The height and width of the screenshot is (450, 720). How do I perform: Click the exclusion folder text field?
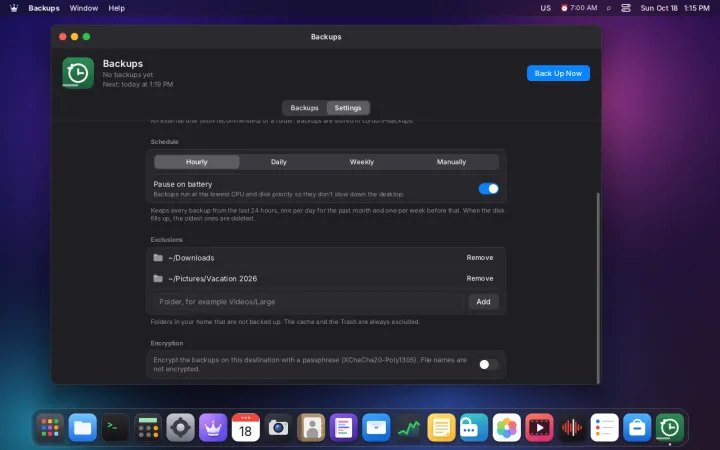309,302
